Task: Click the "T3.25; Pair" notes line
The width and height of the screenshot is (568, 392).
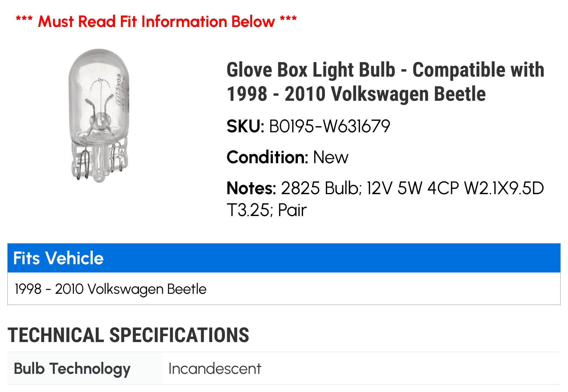Action: coord(266,210)
